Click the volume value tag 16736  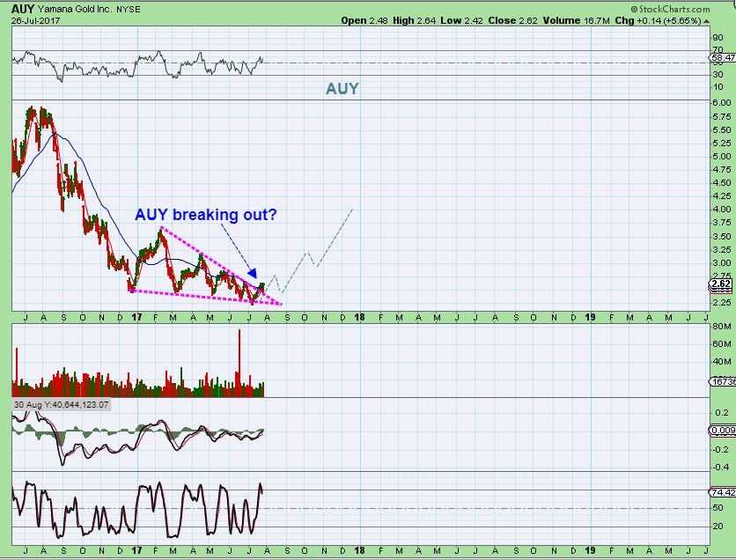click(x=723, y=381)
